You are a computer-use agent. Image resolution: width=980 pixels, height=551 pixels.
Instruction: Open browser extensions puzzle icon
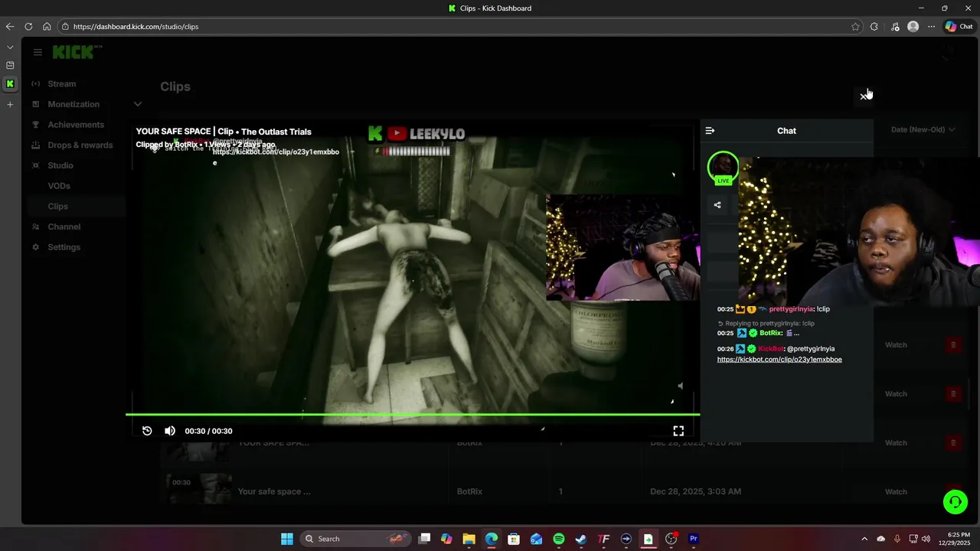pyautogui.click(x=874, y=26)
